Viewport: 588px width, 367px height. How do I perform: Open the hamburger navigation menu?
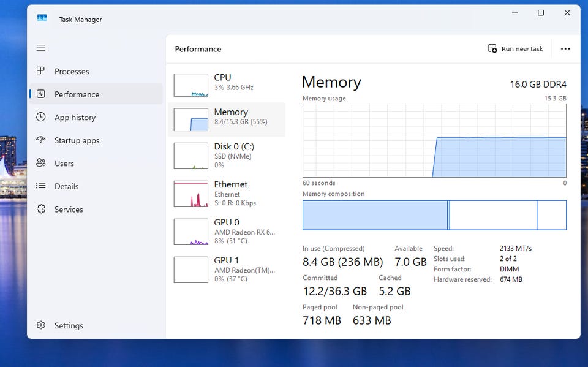coord(41,48)
